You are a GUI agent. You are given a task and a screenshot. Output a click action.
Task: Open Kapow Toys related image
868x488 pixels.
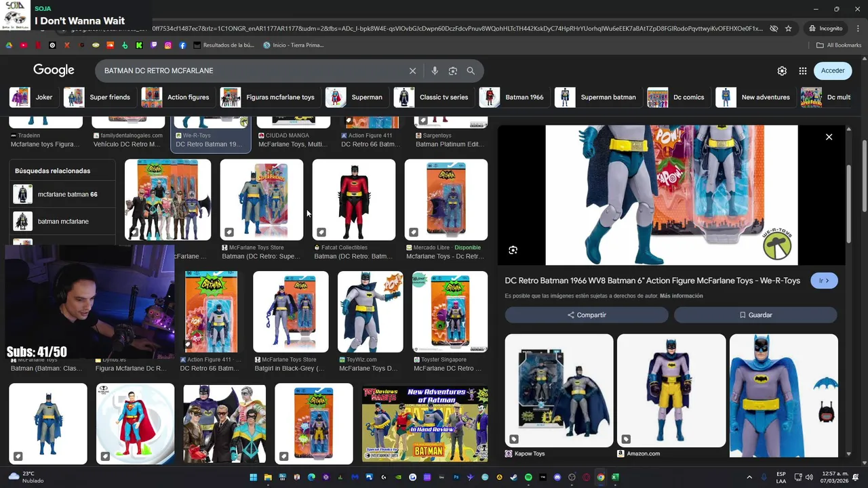pos(559,390)
